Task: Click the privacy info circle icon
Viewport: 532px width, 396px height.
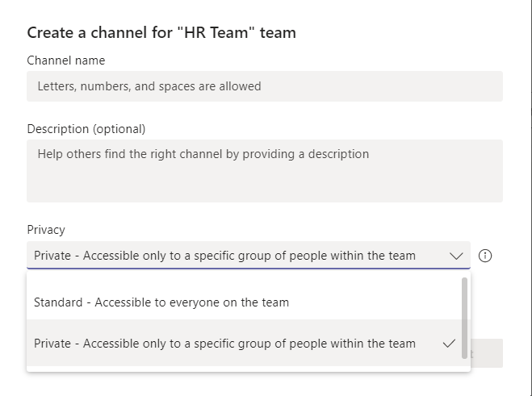Action: (x=485, y=256)
